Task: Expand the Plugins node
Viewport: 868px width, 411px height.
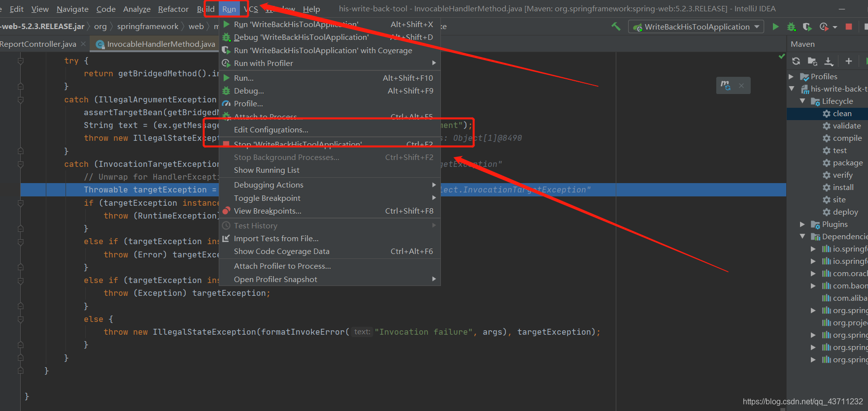Action: pos(802,224)
